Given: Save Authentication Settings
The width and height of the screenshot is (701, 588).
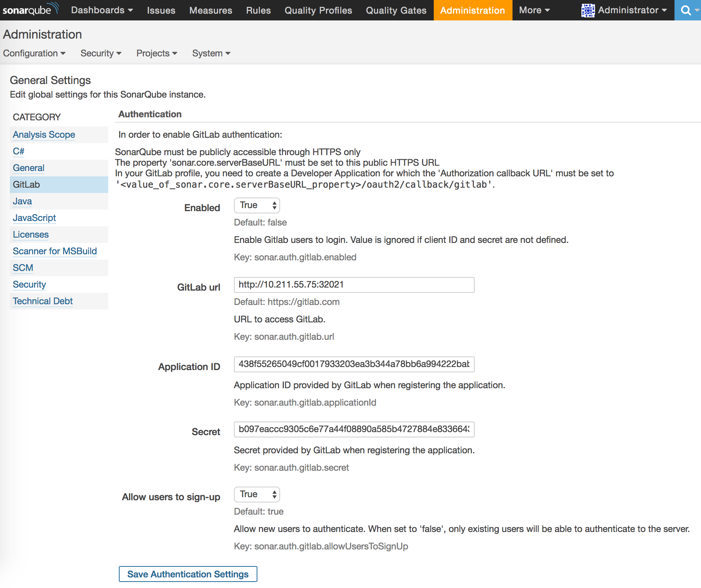Looking at the screenshot, I should pos(188,574).
